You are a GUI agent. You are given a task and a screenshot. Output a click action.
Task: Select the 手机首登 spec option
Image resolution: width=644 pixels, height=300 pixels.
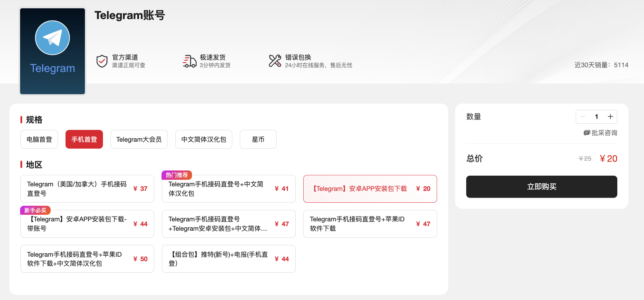tap(84, 139)
